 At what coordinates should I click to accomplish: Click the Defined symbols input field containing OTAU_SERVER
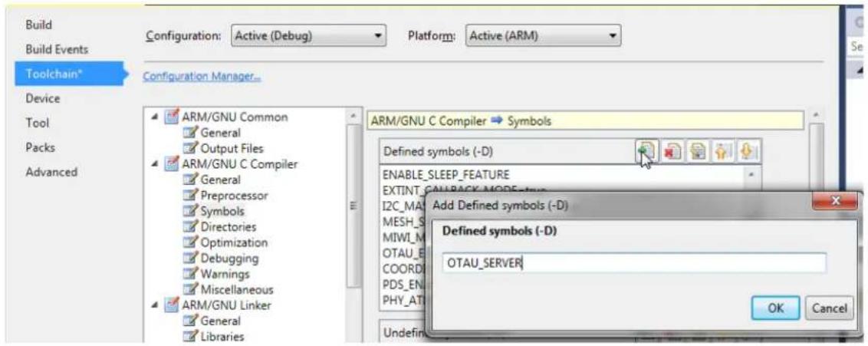(x=634, y=263)
